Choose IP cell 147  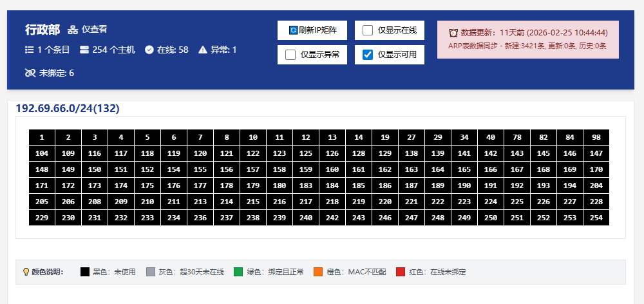click(x=596, y=154)
